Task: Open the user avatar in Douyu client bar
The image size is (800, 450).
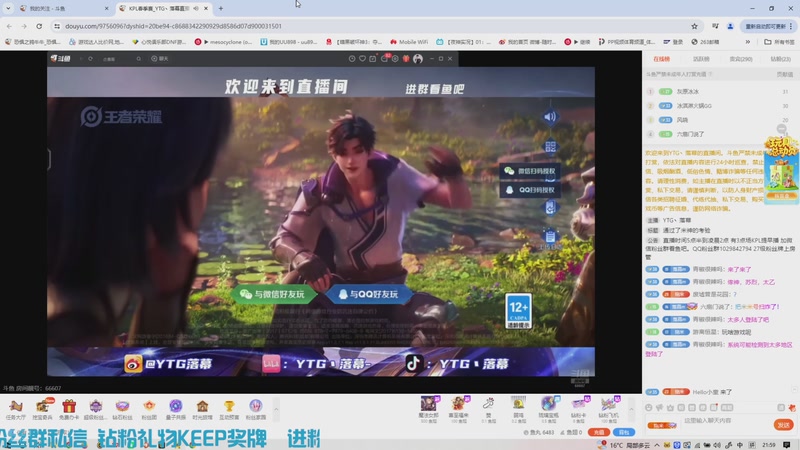Action: click(x=418, y=59)
